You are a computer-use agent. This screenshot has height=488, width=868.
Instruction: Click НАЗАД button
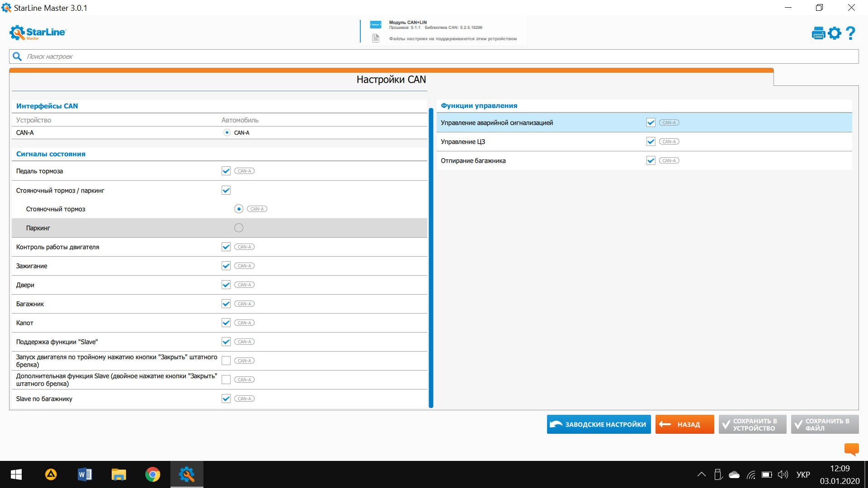pyautogui.click(x=684, y=424)
